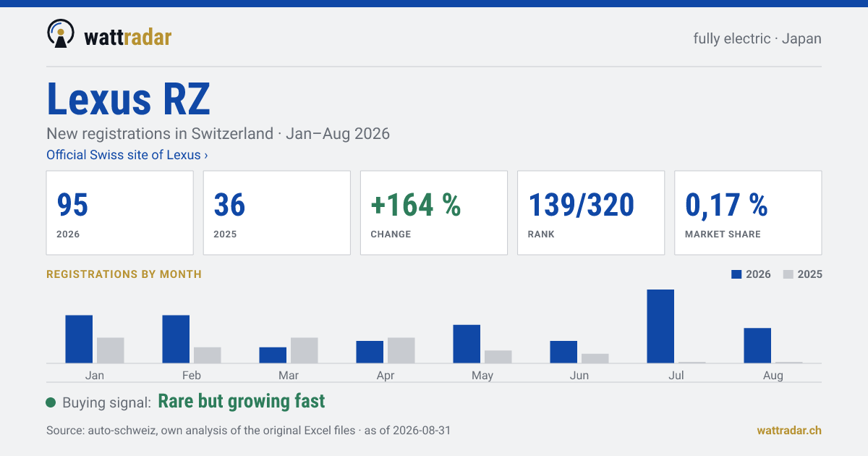This screenshot has width=868, height=456.
Task: Click the "RANK" card label
Action: point(541,235)
